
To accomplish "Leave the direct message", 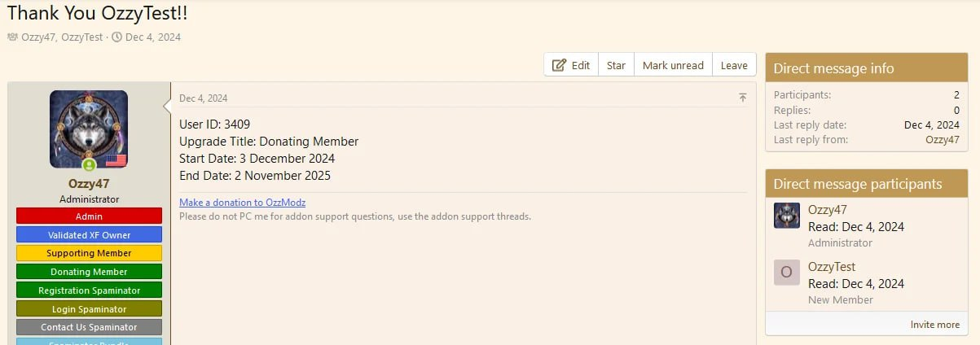I will [734, 65].
